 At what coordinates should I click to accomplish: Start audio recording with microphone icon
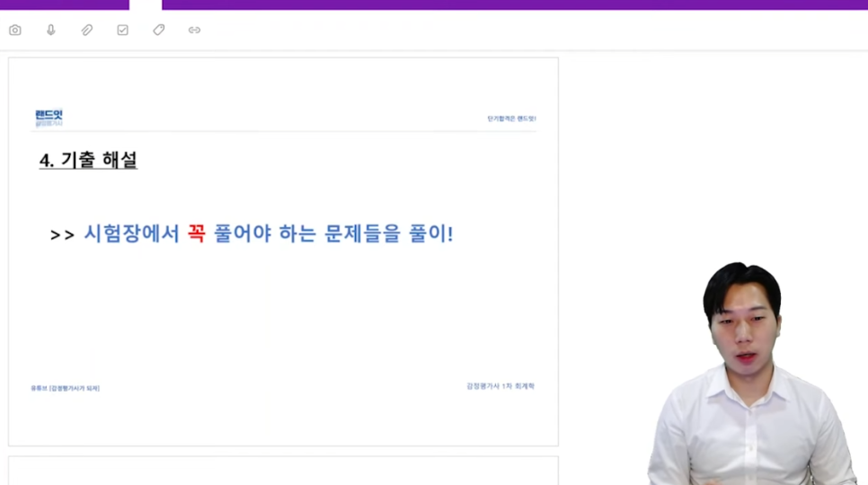[51, 30]
